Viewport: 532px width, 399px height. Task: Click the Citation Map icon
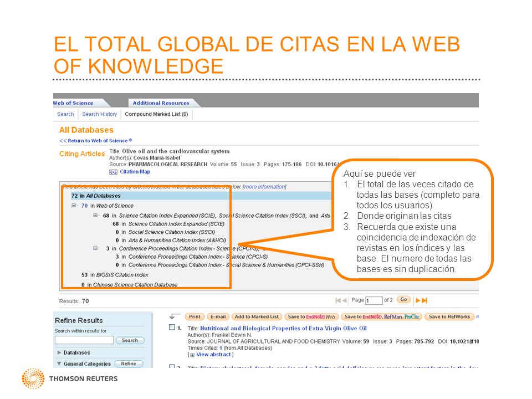(x=113, y=172)
